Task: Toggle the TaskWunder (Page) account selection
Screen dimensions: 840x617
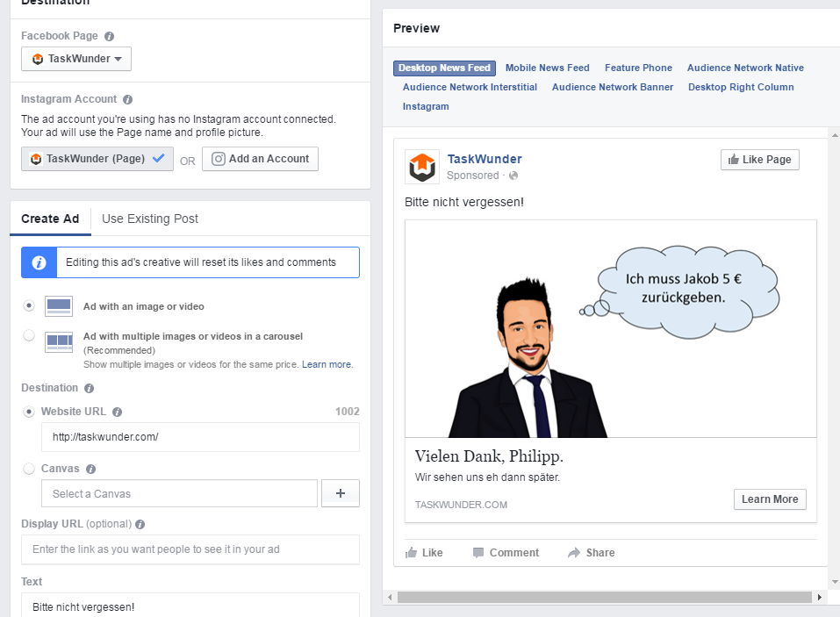Action: tap(97, 159)
